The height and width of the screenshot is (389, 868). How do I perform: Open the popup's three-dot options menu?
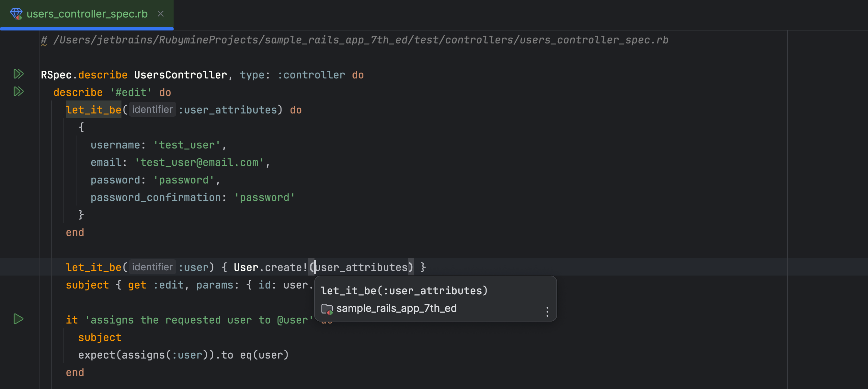547,312
